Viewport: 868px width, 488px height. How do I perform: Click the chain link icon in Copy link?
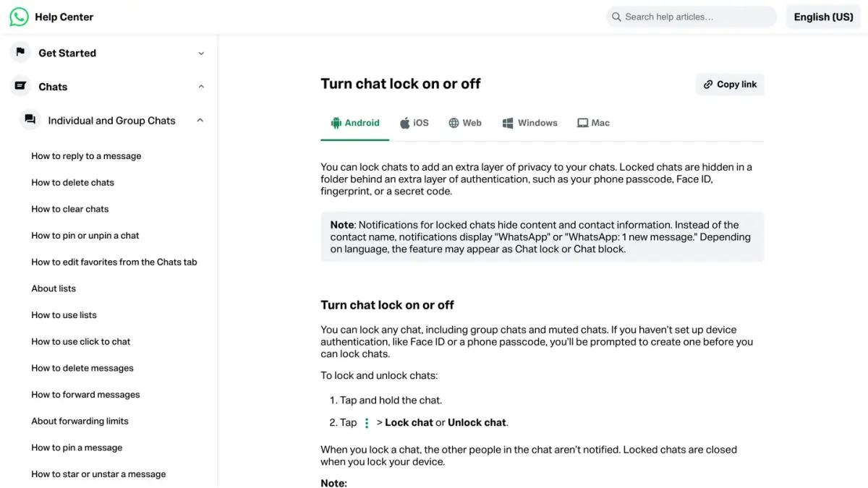tap(708, 85)
